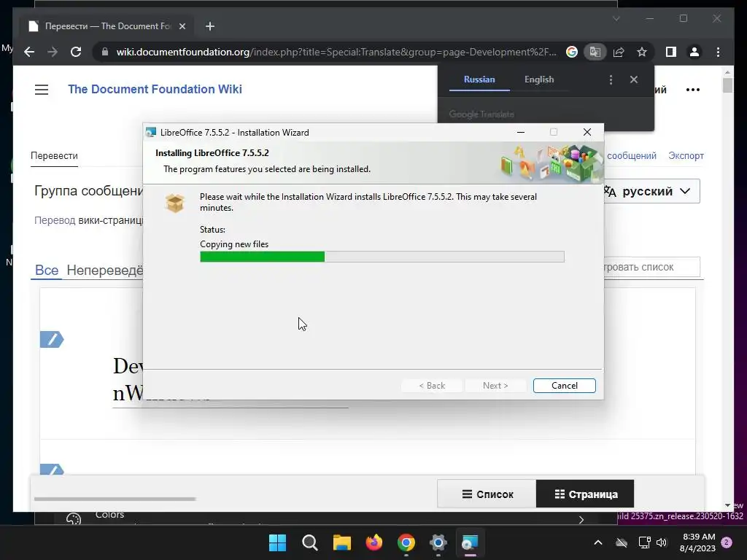Click the network icon in tray
The image size is (747, 560).
click(644, 542)
